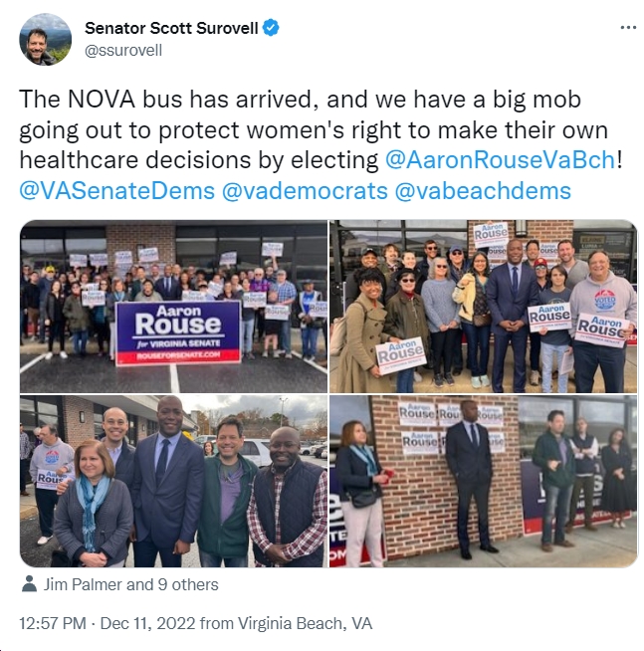The image size is (644, 651).
Task: Open the 12:57 PM tweet timestamp
Action: point(53,623)
